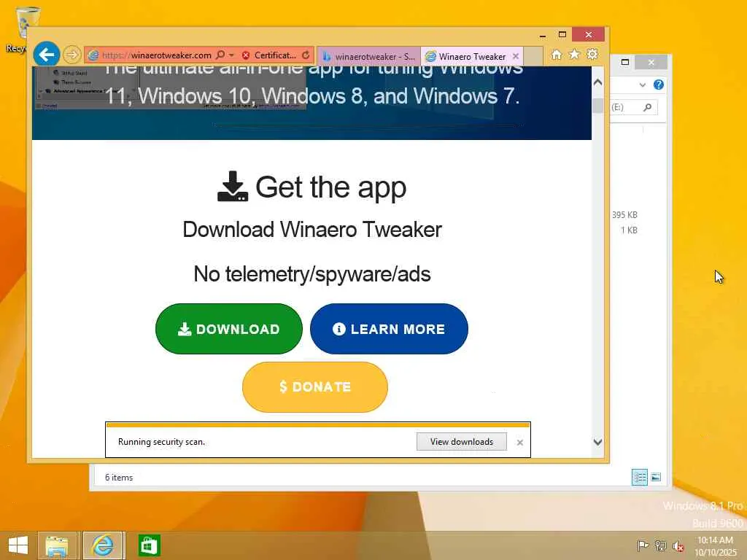Click the taskbar clock showing 10:14 AM
Viewport: 747px width, 560px height.
[x=715, y=545]
